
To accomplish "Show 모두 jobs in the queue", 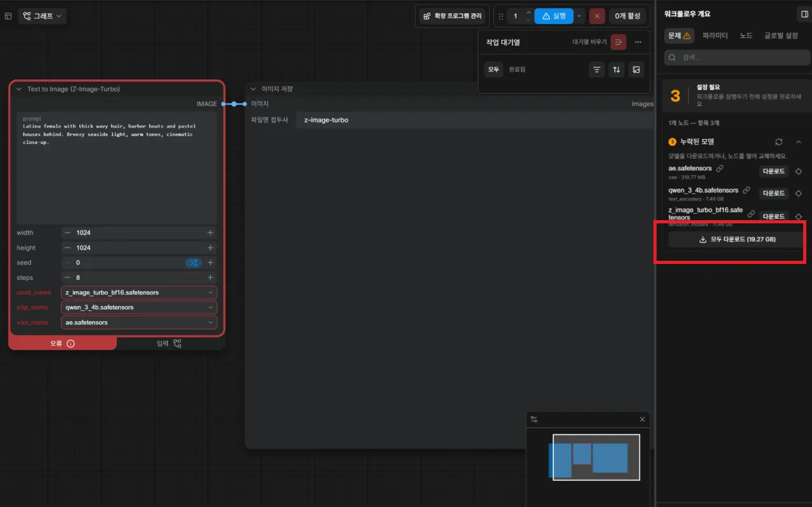I will click(494, 69).
